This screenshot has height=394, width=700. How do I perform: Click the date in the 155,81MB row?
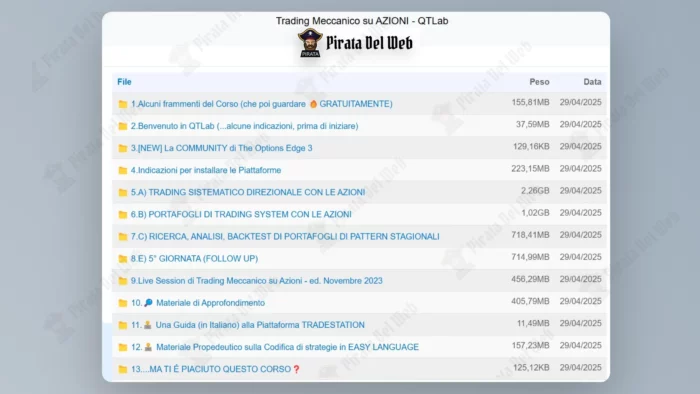coord(581,102)
